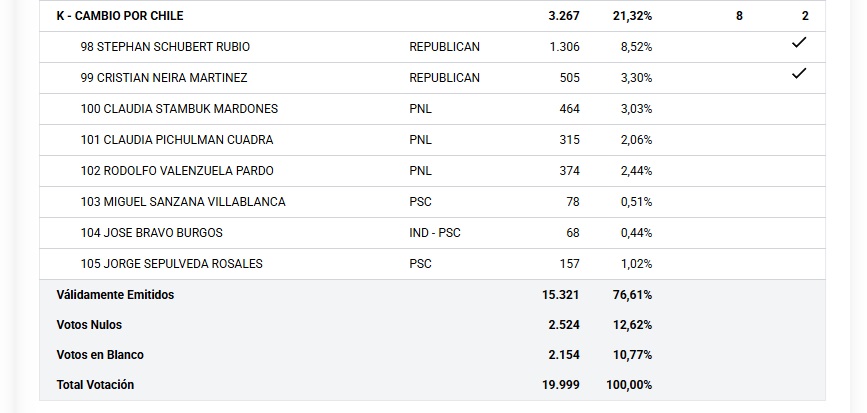Click the elected checkmark for Stephan Schubert Rubio

pyautogui.click(x=798, y=43)
